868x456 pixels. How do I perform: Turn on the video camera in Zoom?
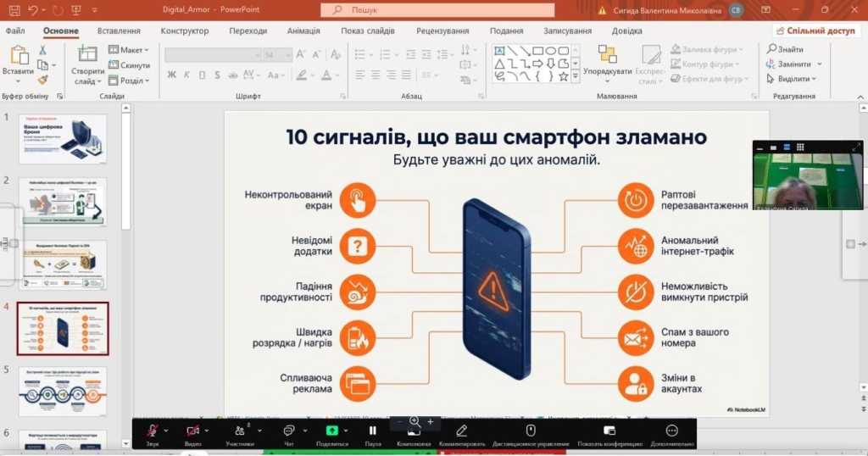point(192,431)
